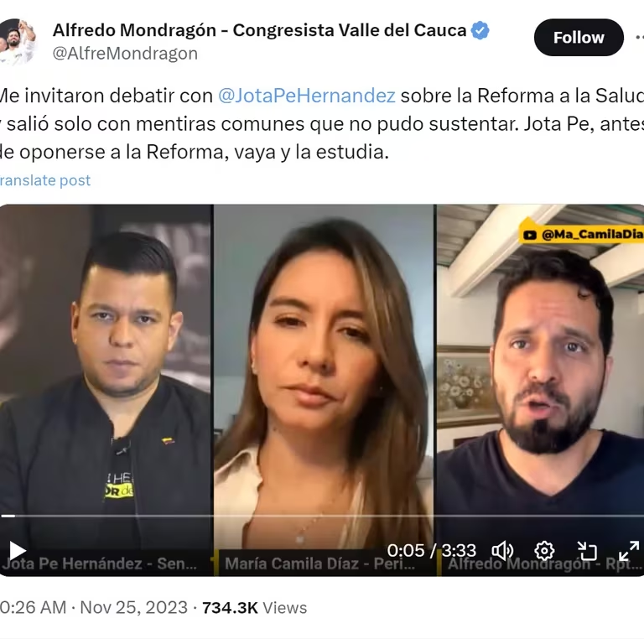
Task: View the 734.3K Views count
Action: (254, 607)
